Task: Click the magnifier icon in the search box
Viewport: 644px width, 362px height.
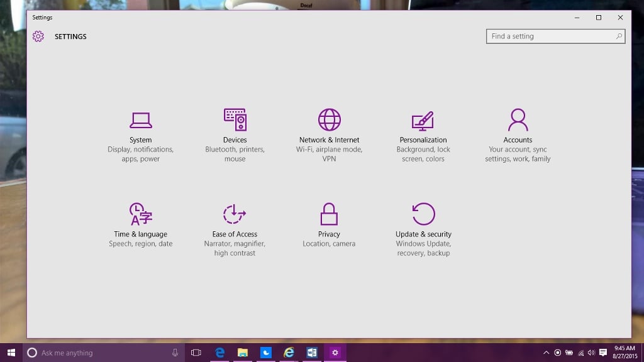Action: [619, 36]
